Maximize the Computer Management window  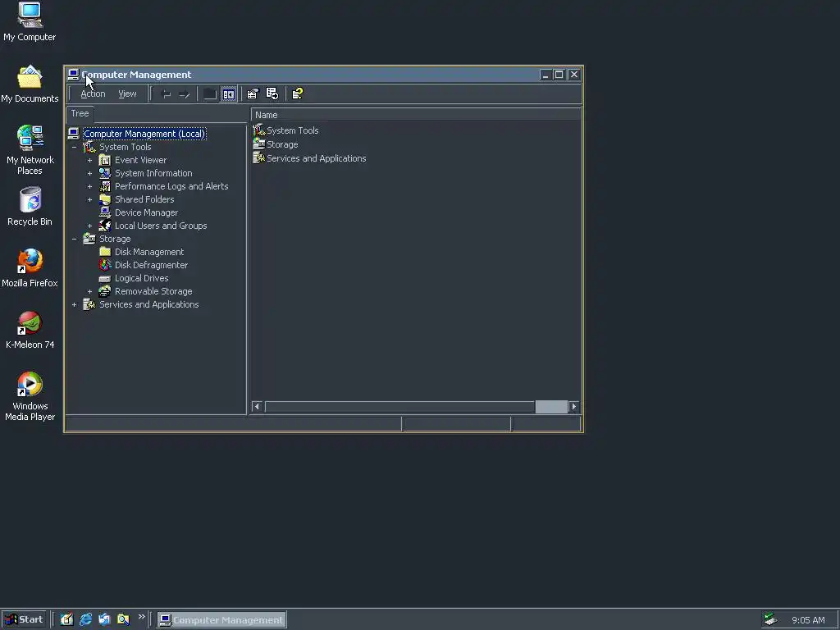pyautogui.click(x=559, y=75)
